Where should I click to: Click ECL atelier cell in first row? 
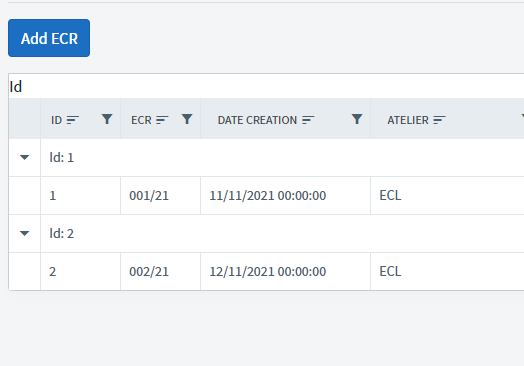point(447,196)
